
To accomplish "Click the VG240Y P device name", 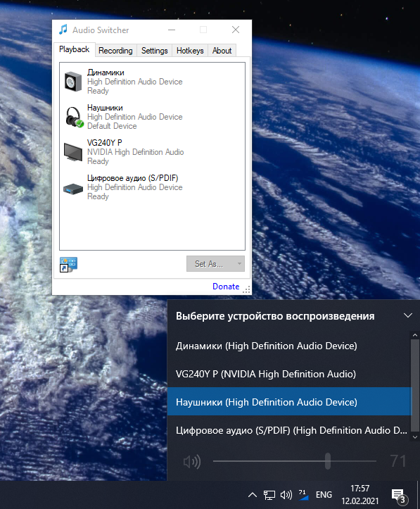I will tap(104, 143).
